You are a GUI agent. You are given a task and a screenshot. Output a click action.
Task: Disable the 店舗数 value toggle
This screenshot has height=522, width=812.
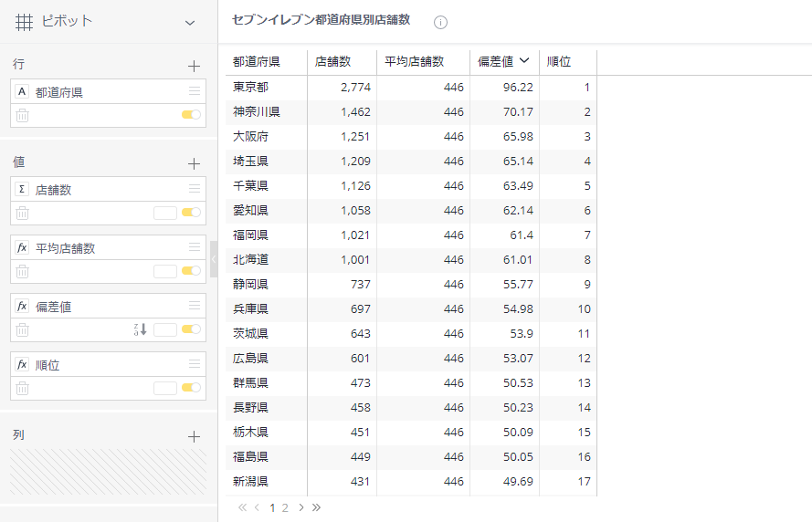coord(191,213)
